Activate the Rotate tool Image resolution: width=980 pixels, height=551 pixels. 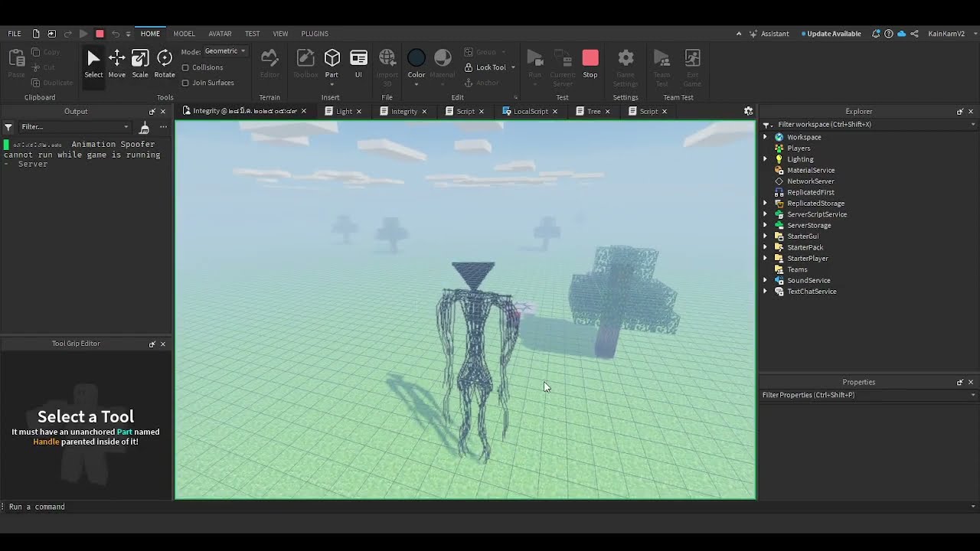[x=165, y=64]
